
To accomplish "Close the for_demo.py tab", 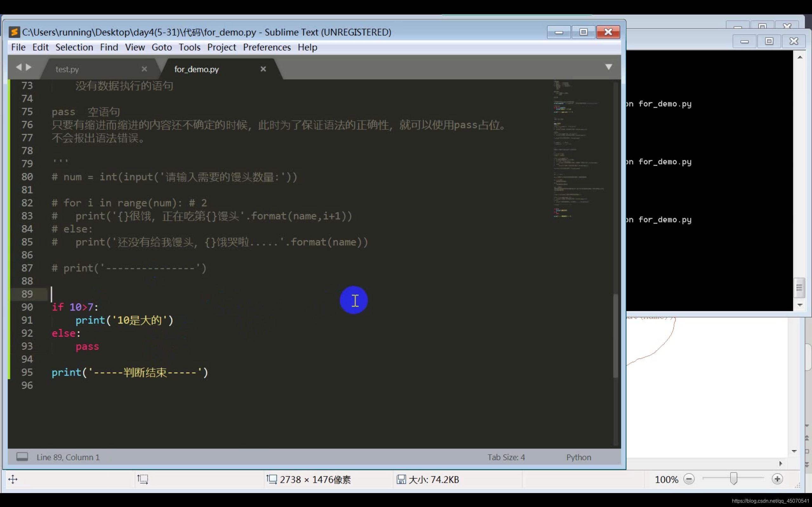I will pyautogui.click(x=263, y=69).
